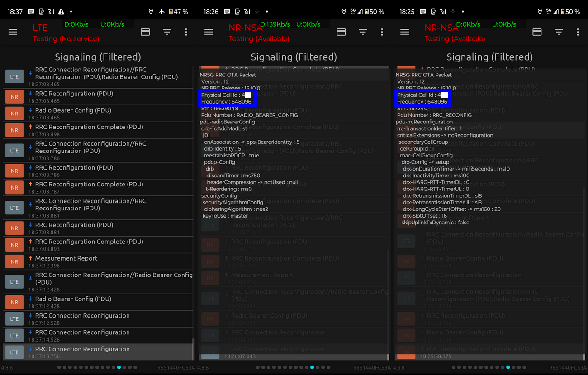Tap skipUplinkTxDynamic : false line
This screenshot has height=375, width=588.
435,223
